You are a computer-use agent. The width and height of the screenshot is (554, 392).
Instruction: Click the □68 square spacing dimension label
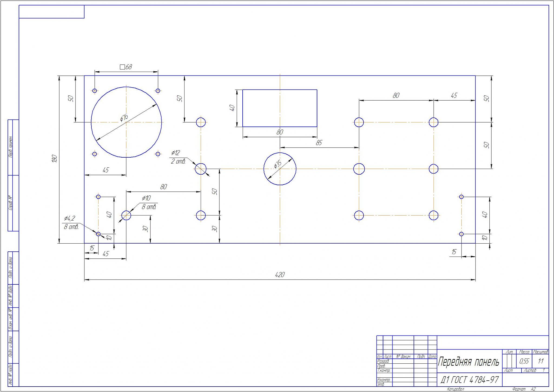click(x=126, y=67)
